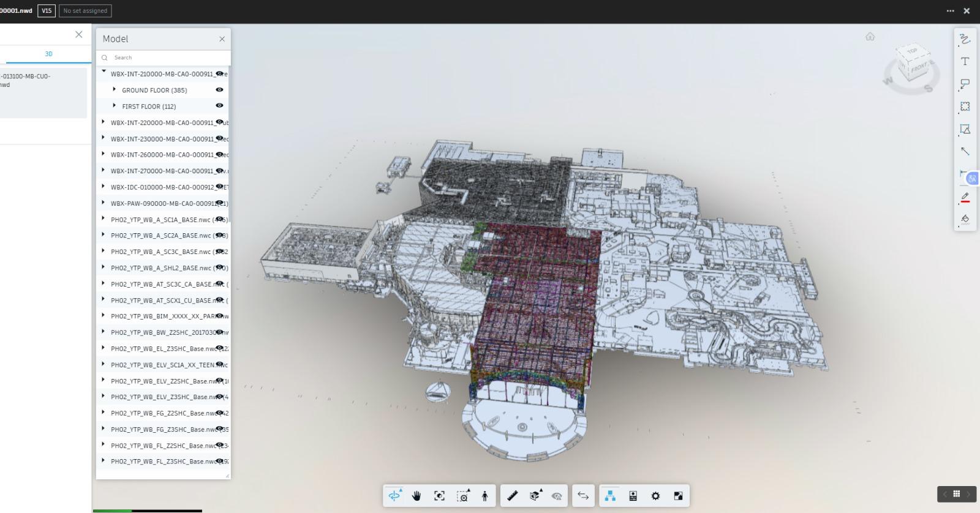Expand the PHO2_YTP_WB_A_SC1A_BASE.nwc node
This screenshot has width=980, height=513.
(x=104, y=219)
